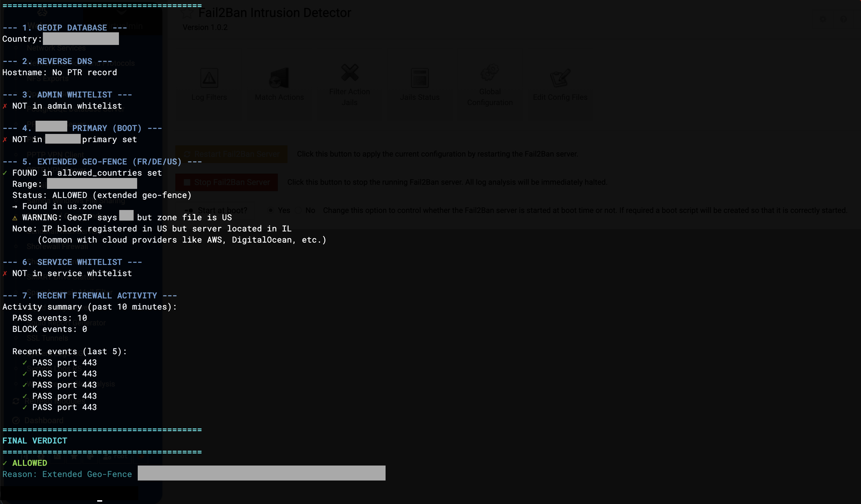Viewport: 861px width, 504px height.
Task: Select No for Start at boot
Action: (298, 211)
